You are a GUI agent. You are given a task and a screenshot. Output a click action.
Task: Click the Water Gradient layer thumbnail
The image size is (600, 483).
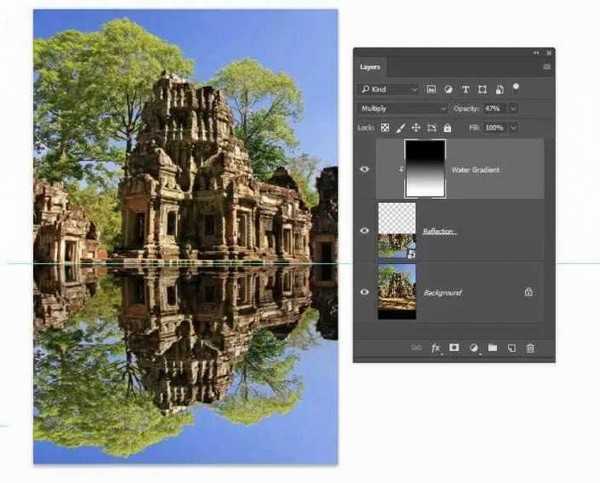423,169
